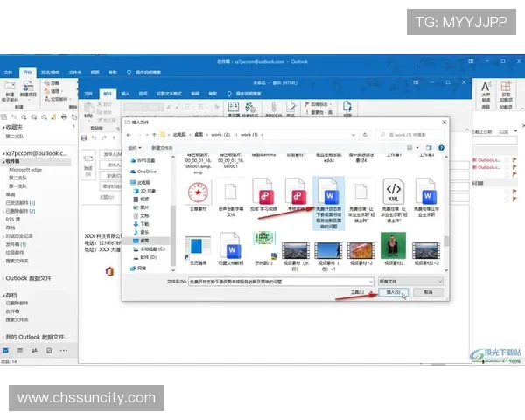Click the Calendar icon in bottom navigation bar
This screenshot has width=525, height=420.
point(21,349)
